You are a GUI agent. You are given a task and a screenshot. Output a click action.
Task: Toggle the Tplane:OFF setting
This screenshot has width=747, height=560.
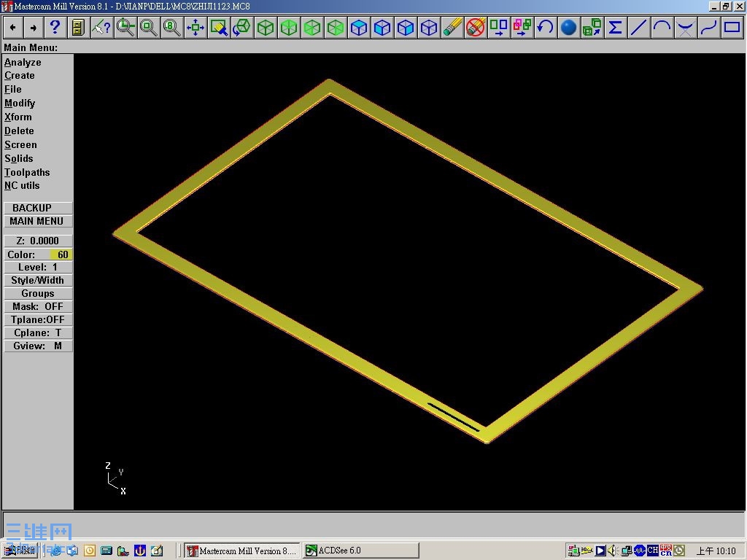[x=38, y=320]
